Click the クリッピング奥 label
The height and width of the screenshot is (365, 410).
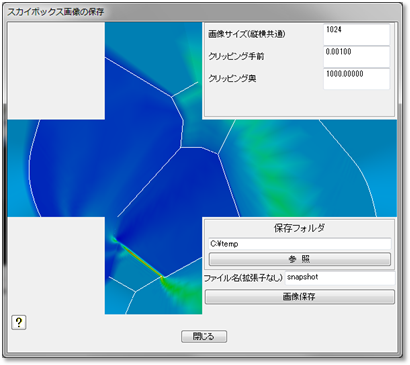(x=232, y=79)
